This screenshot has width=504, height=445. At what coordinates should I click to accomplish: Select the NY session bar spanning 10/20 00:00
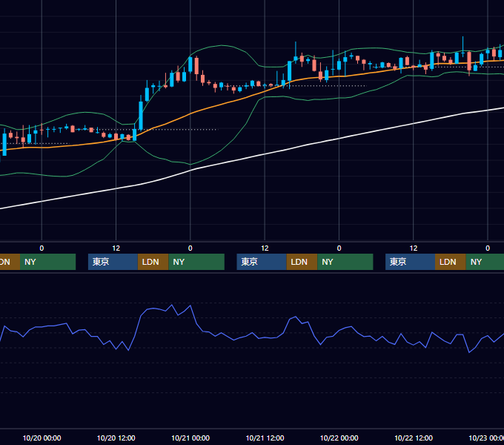pyautogui.click(x=47, y=262)
